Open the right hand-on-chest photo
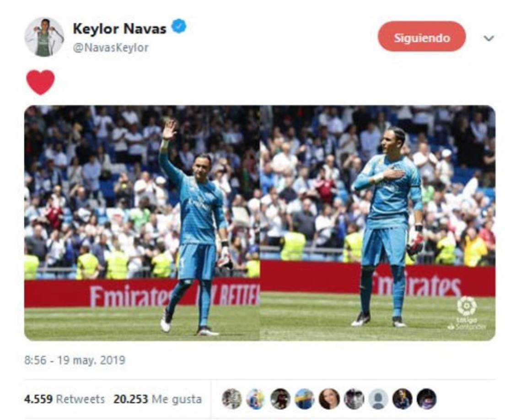This screenshot has height=420, width=505. pos(378,223)
